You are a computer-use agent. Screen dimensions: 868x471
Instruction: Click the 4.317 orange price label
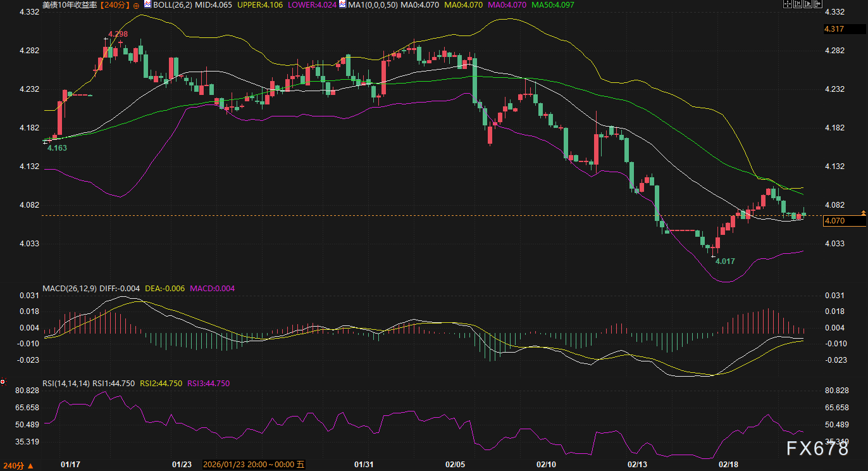(x=834, y=29)
